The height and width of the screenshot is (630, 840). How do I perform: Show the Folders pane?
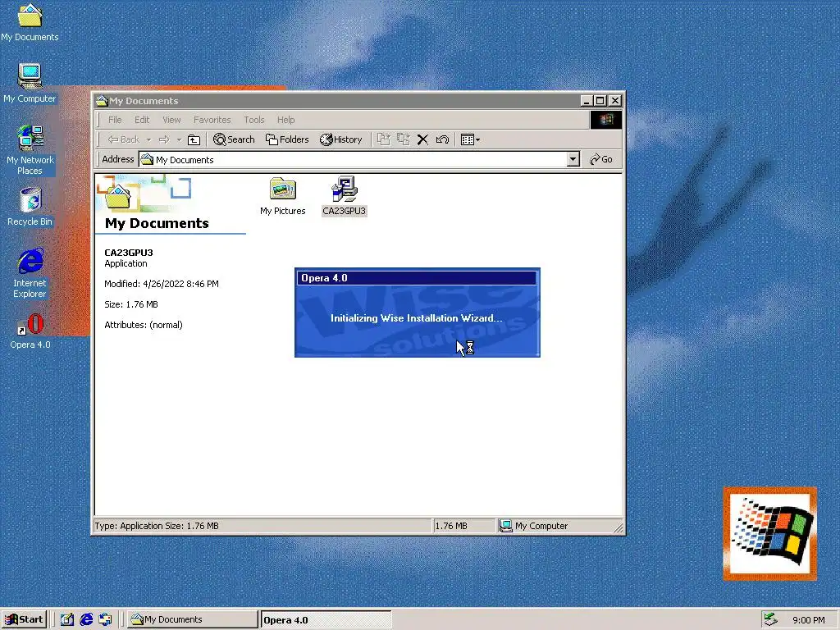click(x=287, y=139)
